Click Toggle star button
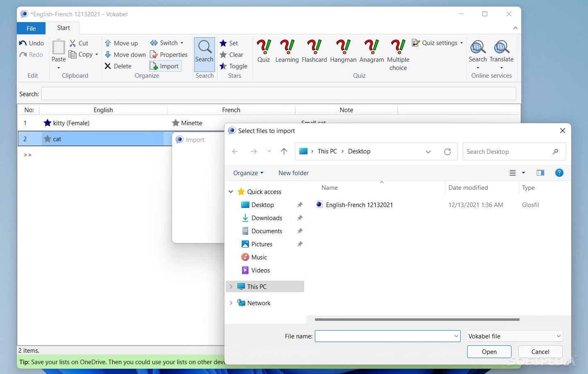The image size is (588, 374). [x=233, y=66]
